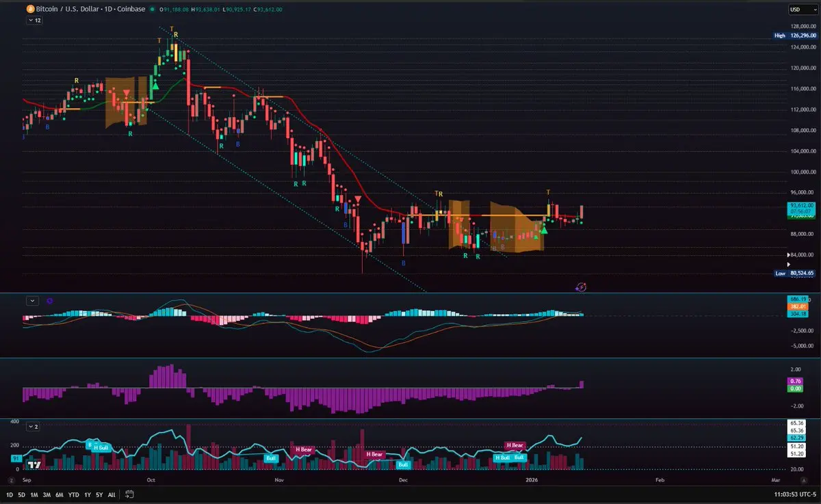821x504 pixels.
Task: Click the H Bear label in late December
Action: coord(514,445)
